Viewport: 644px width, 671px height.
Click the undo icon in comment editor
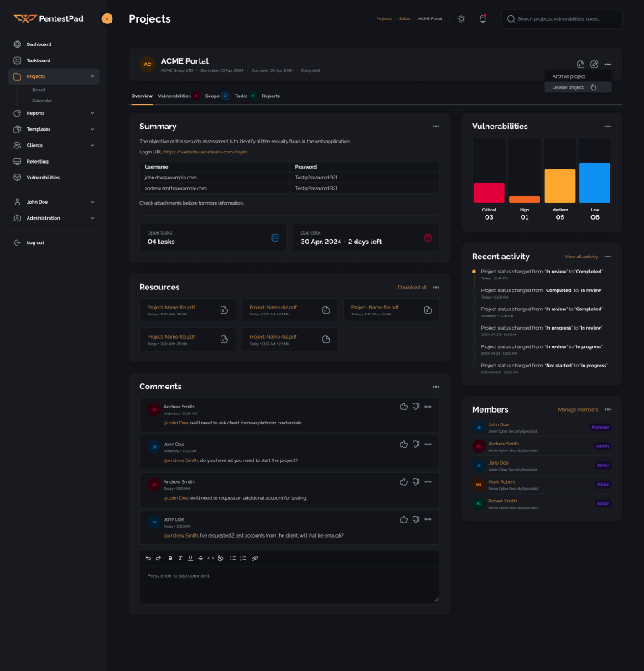[x=148, y=559]
